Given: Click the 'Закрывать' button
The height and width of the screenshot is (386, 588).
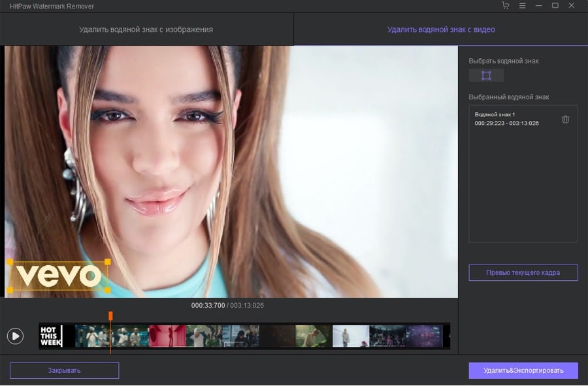Looking at the screenshot, I should (x=64, y=370).
